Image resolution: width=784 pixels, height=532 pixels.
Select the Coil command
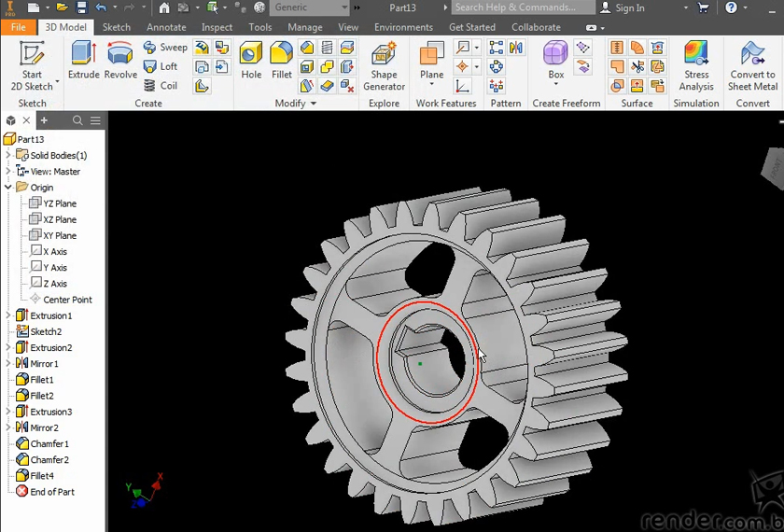[160, 86]
